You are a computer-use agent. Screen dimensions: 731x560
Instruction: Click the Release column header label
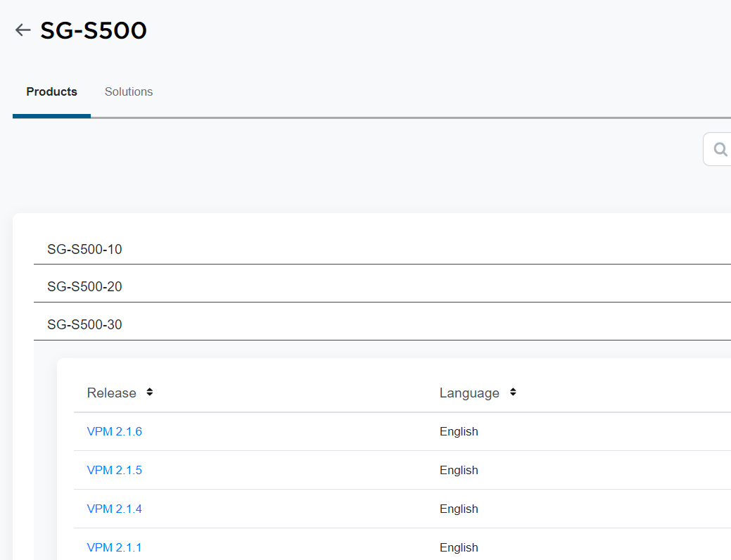tap(111, 393)
